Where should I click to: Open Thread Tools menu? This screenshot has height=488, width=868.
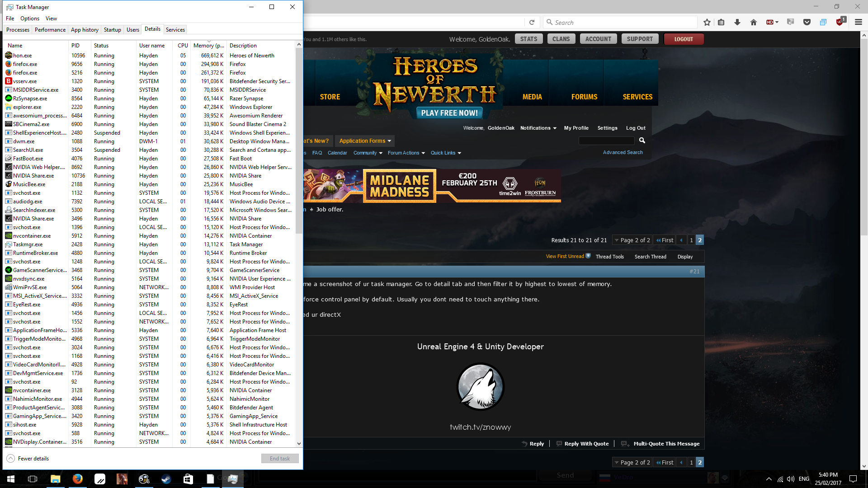coord(609,257)
